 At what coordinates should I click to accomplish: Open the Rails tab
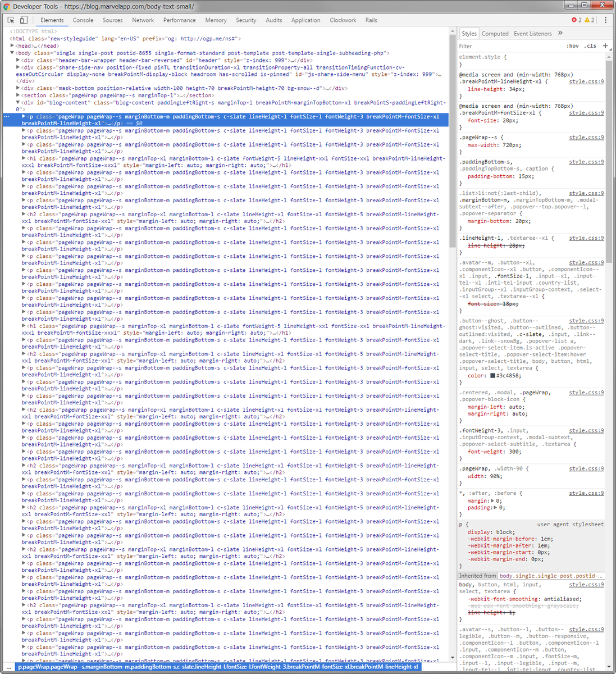[371, 20]
